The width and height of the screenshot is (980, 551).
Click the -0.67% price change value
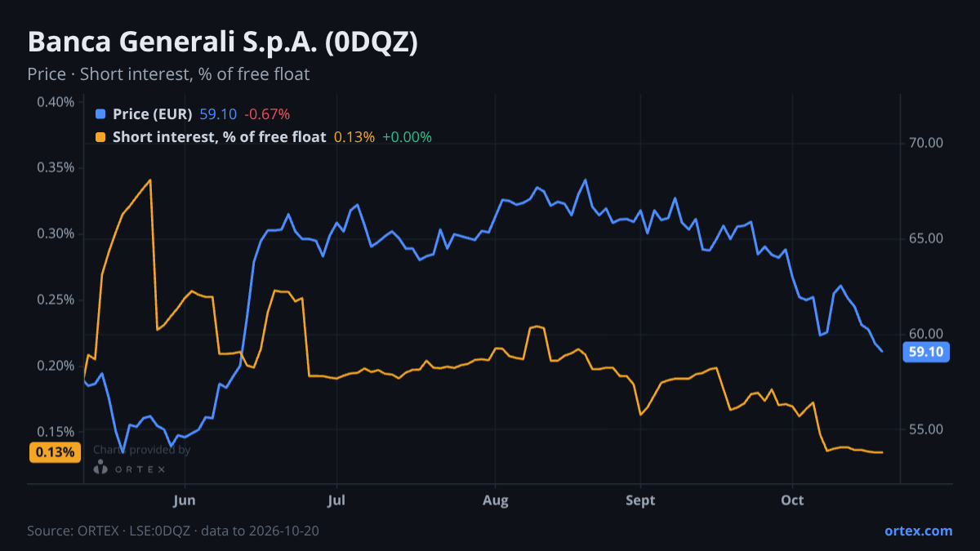(x=267, y=114)
